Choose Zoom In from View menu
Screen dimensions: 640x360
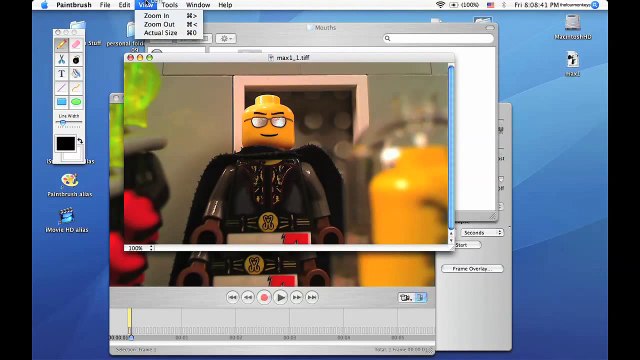tap(169, 16)
